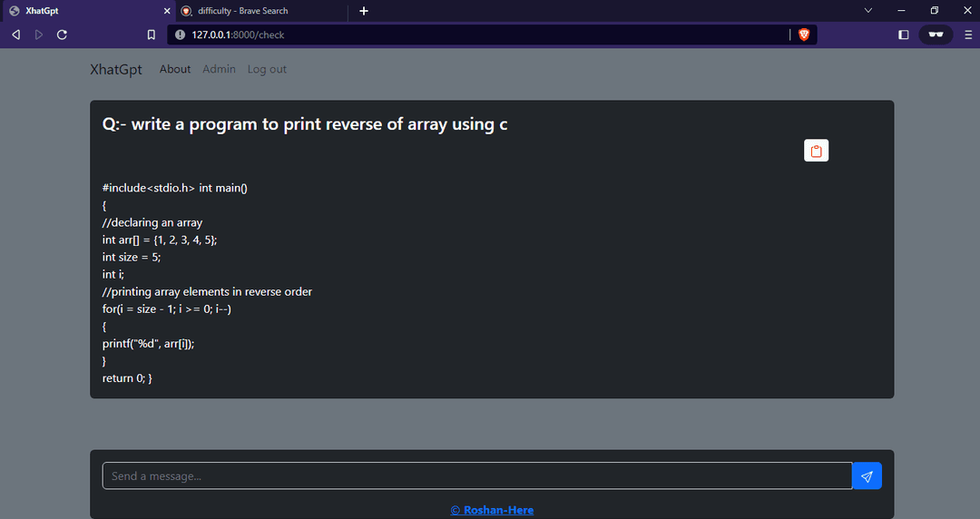Open the browser hamburger menu
The image size is (980, 519).
(968, 35)
